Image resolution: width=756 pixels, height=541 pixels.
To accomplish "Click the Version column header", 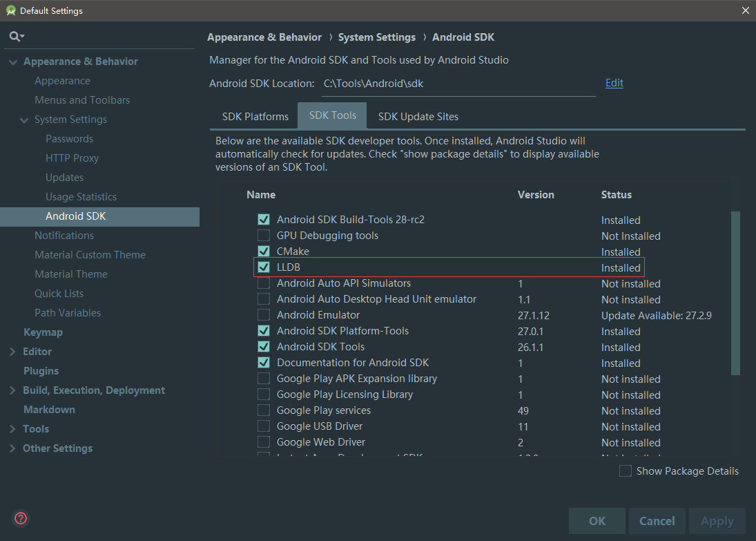I will click(536, 194).
